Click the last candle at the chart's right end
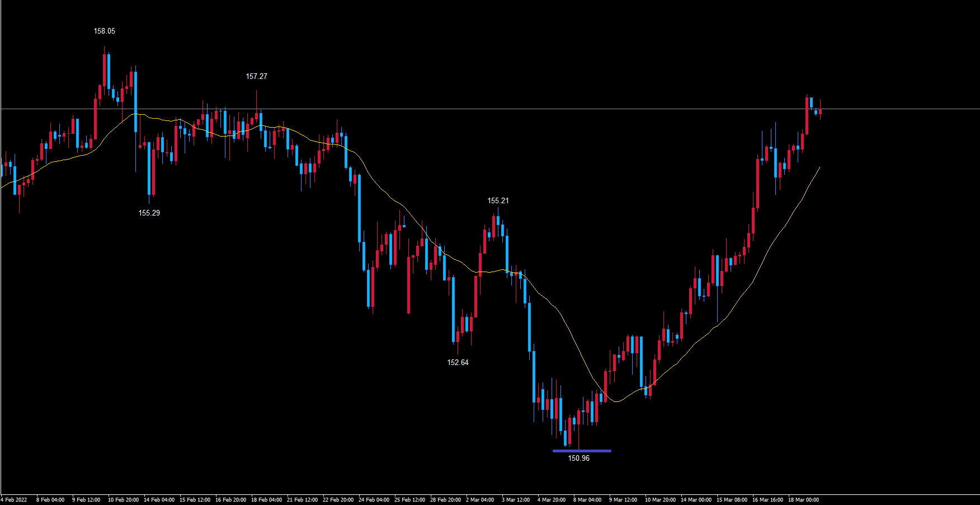 820,111
